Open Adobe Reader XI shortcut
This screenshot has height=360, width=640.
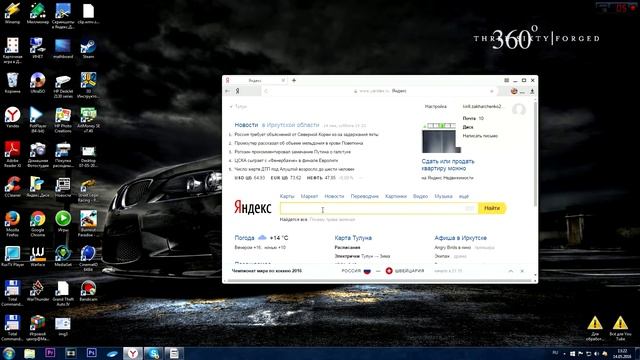point(12,154)
